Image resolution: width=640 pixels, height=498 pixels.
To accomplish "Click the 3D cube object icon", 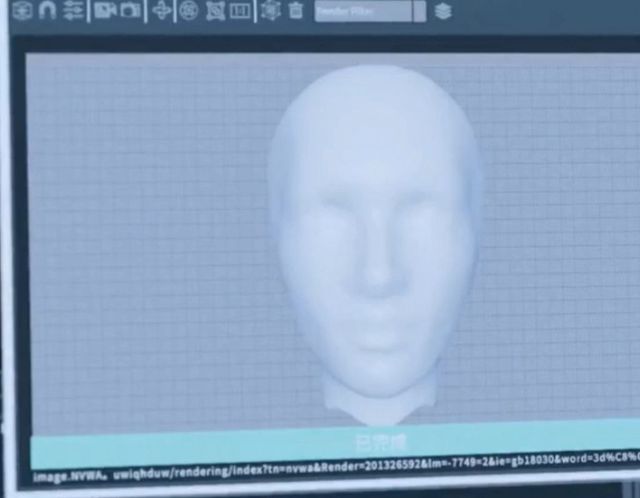I will coord(24,10).
